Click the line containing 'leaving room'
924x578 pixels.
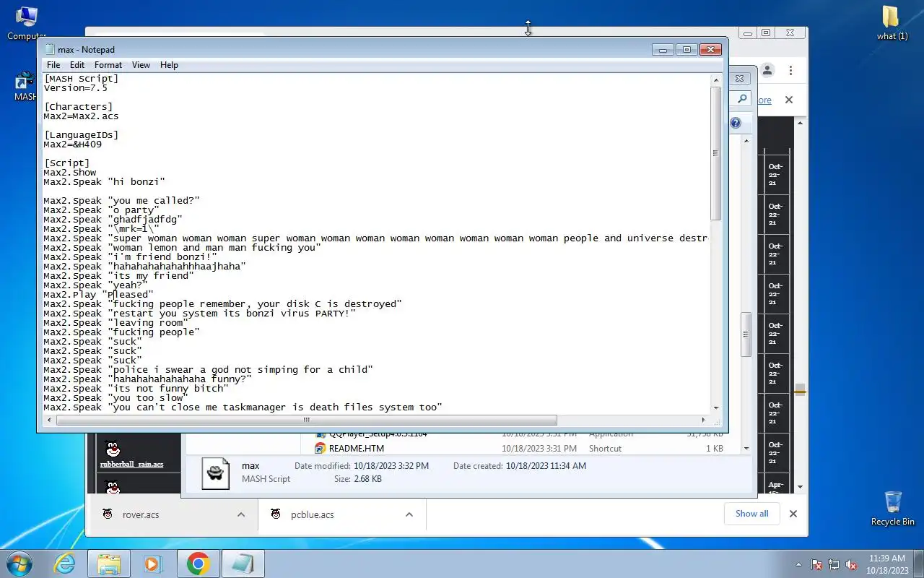(115, 323)
